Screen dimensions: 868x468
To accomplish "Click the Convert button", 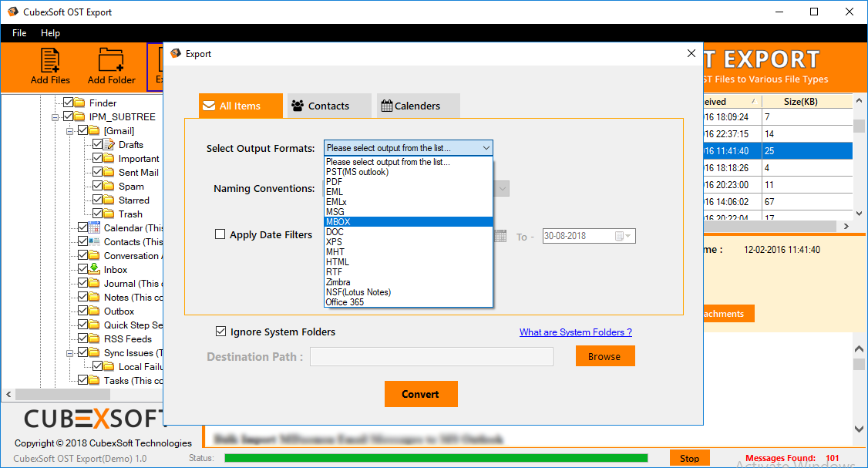I will (x=421, y=394).
